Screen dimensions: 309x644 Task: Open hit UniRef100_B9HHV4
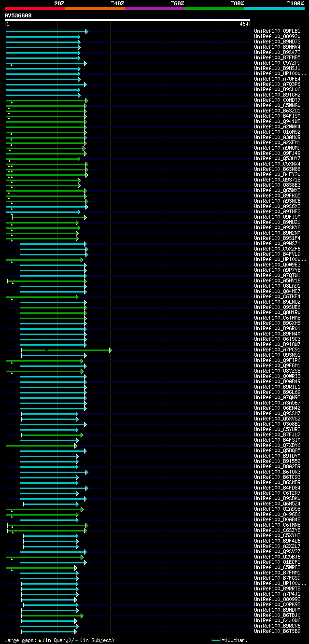pos(278,47)
